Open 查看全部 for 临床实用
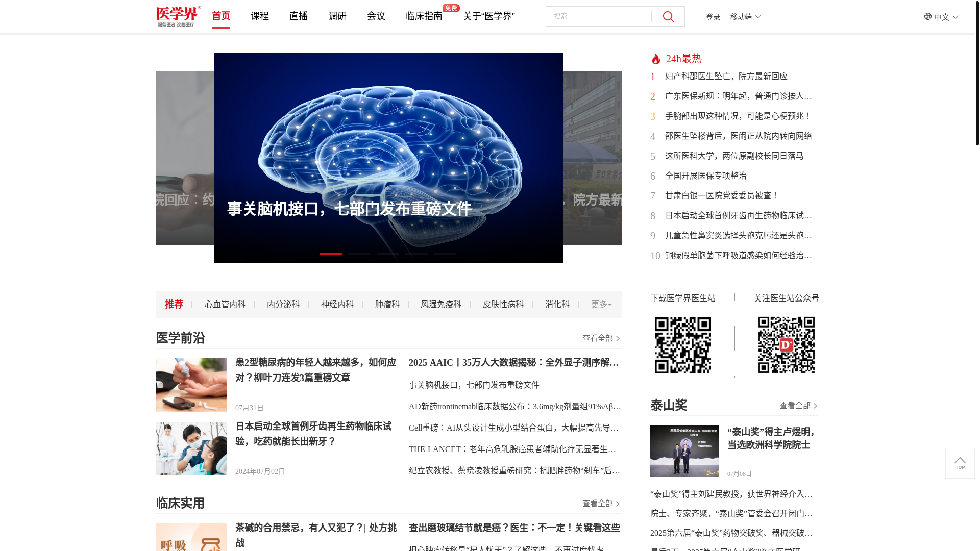This screenshot has height=551, width=980. (601, 504)
